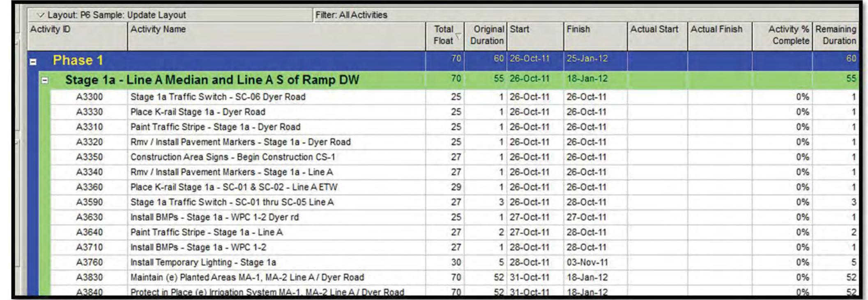Click the Activity % Complete column header
The image size is (868, 300).
(782, 35)
